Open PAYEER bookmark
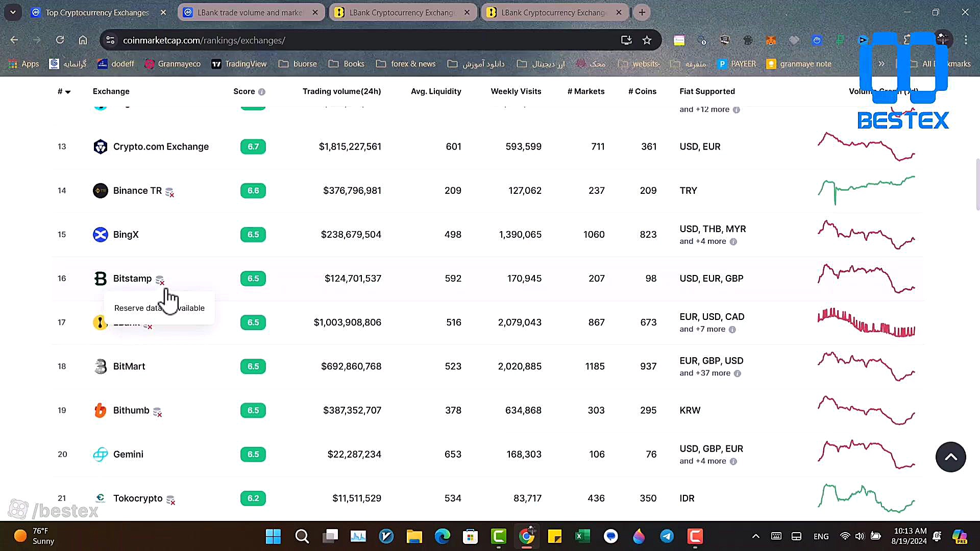This screenshot has width=980, height=551. [x=737, y=64]
